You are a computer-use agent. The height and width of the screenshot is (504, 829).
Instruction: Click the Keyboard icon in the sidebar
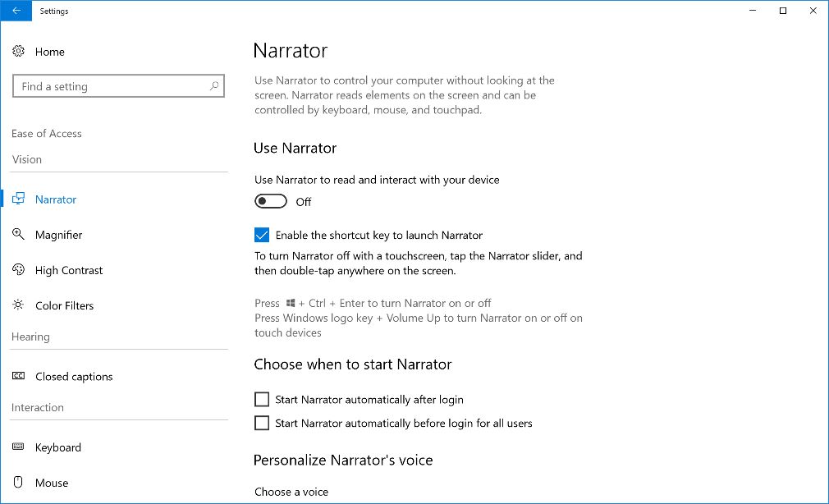[x=18, y=447]
